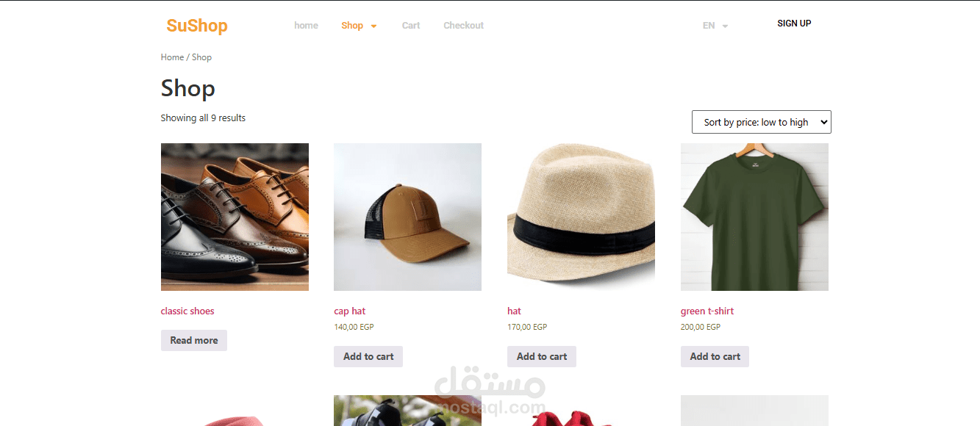Open the Cart page
Viewport: 980px width, 426px height.
click(410, 25)
